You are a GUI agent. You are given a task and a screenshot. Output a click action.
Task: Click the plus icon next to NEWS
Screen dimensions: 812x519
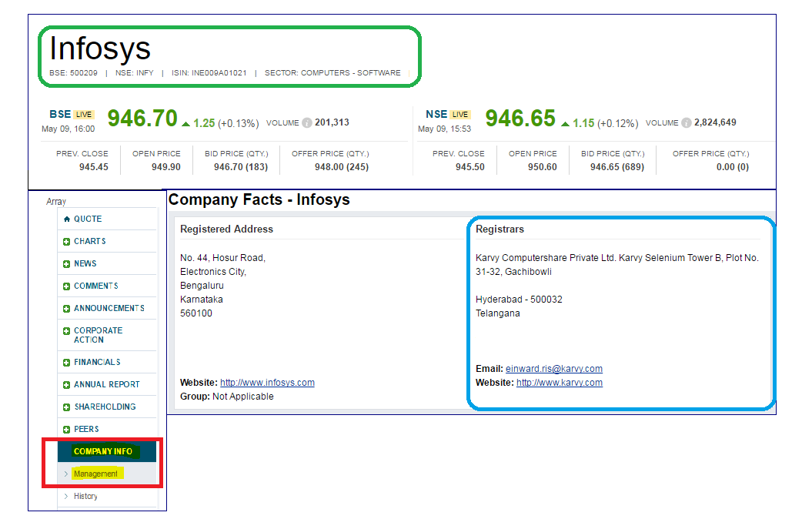[x=66, y=264]
